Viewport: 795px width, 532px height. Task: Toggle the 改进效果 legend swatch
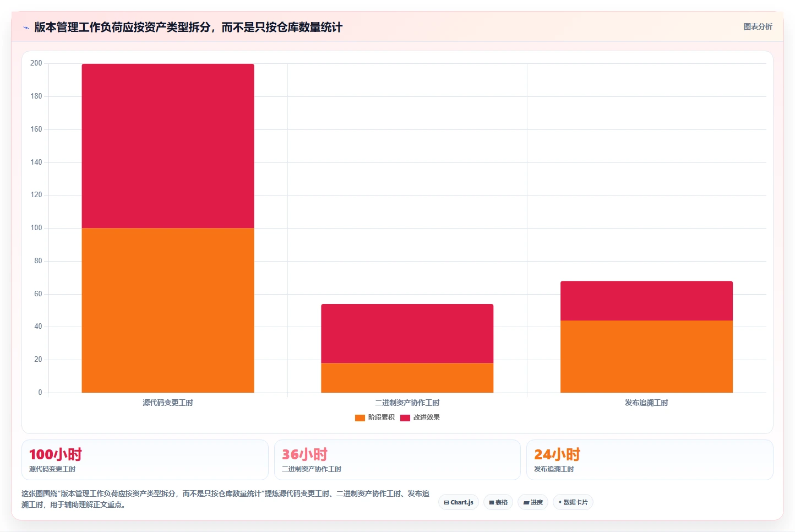pos(405,417)
